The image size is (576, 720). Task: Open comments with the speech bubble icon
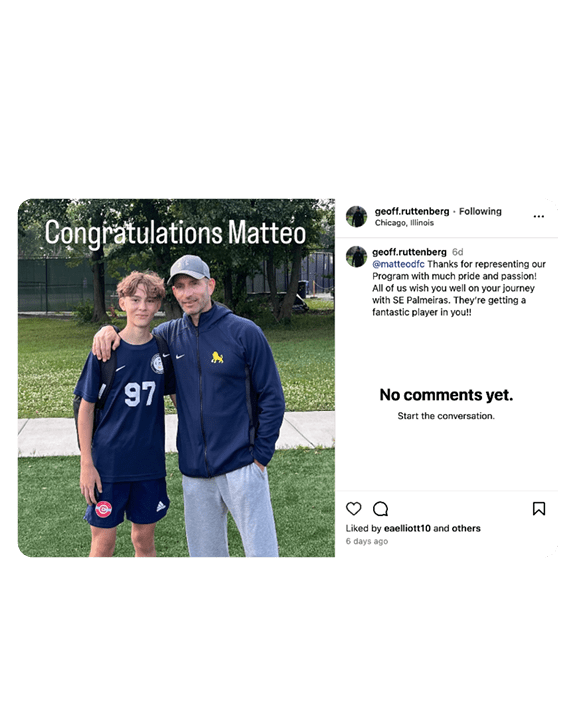click(x=380, y=509)
